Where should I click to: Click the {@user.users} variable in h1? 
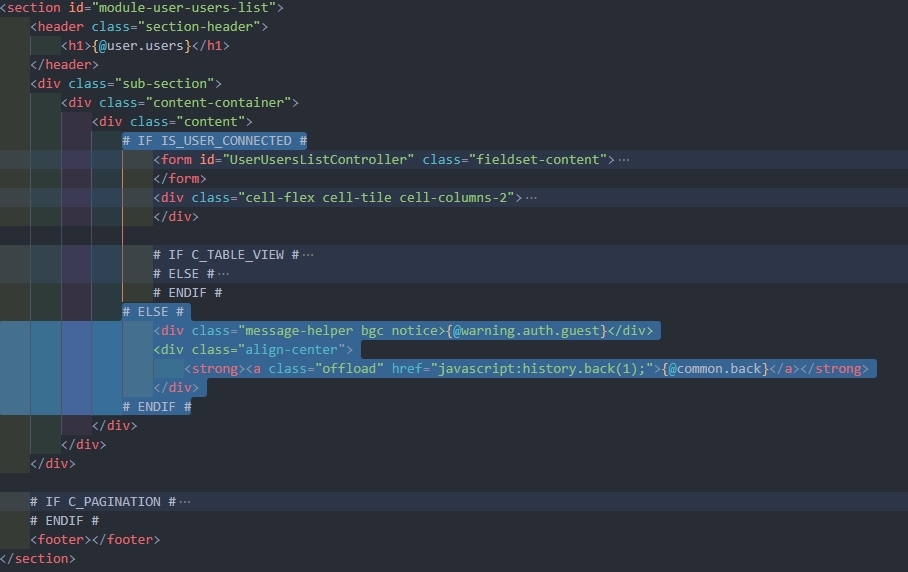pos(141,46)
